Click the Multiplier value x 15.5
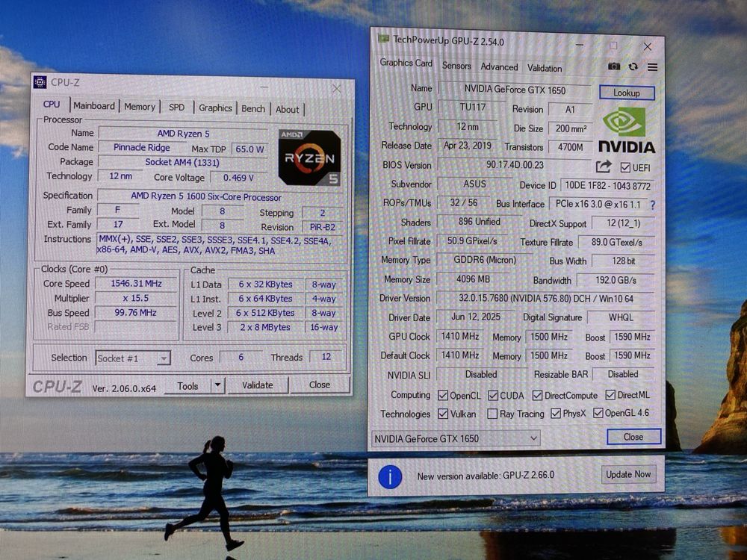747x560 pixels. point(136,298)
